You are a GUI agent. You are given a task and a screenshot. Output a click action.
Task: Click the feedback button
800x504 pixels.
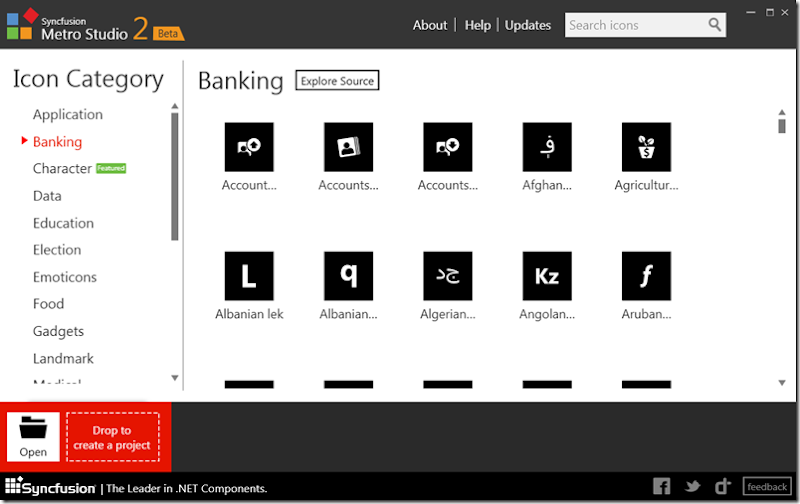point(767,487)
